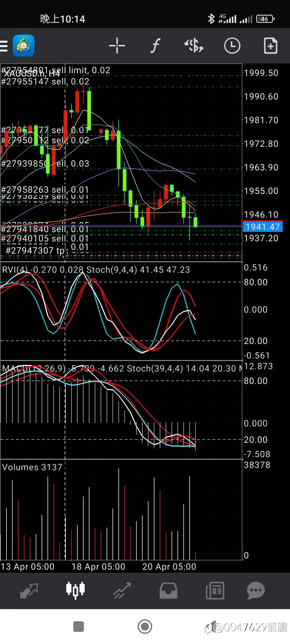The height and width of the screenshot is (644, 290).
Task: Tap the 1955.00 price scale value
Action: point(261,191)
